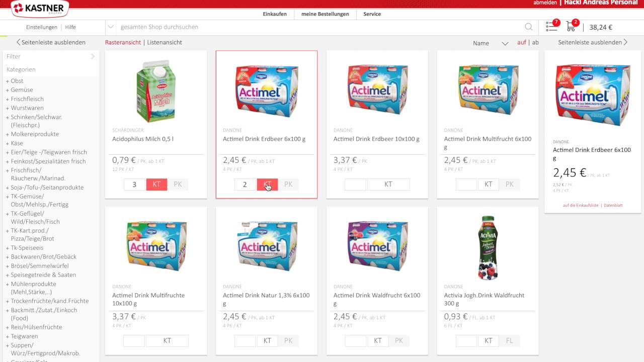Collapse the Filter panel chevron

pos(93,56)
